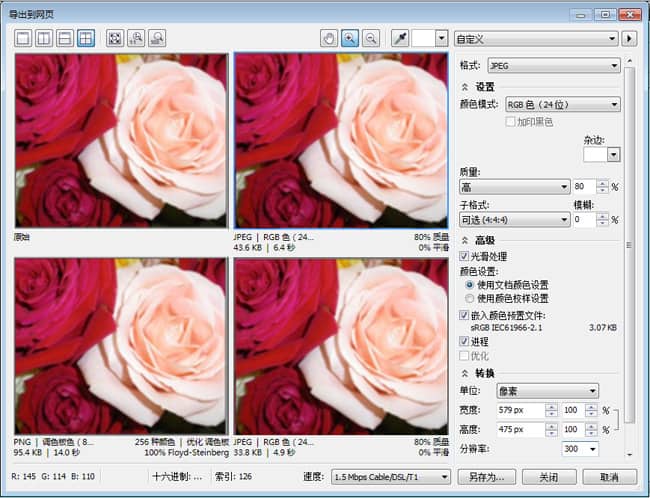This screenshot has width=650, height=498.
Task: Toggle the 嵌入颜色预置文件 checkbox
Action: click(464, 315)
